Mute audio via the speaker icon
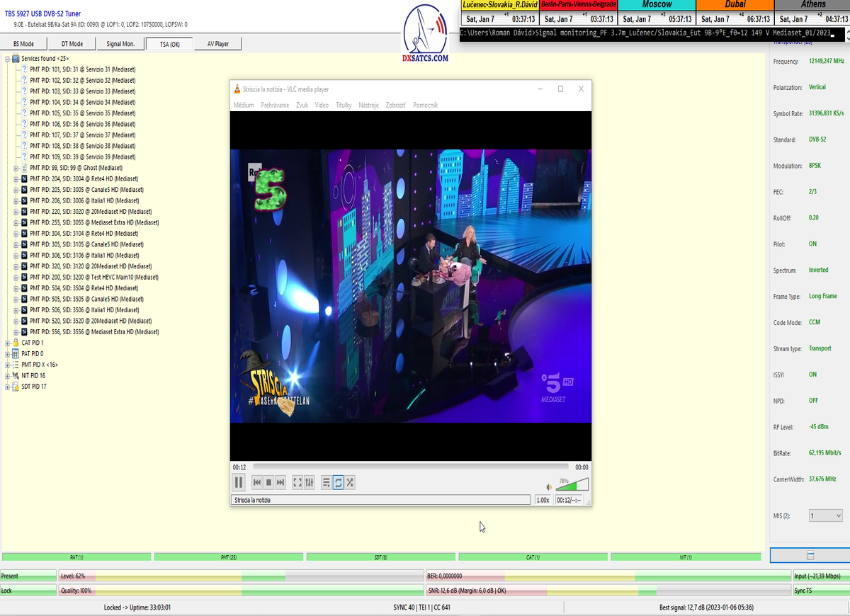Image resolution: width=850 pixels, height=616 pixels. [548, 487]
